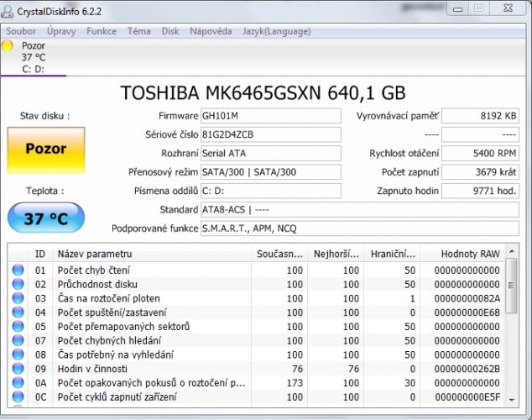Click the Název parametru column header
The width and height of the screenshot is (532, 420).
click(x=152, y=254)
